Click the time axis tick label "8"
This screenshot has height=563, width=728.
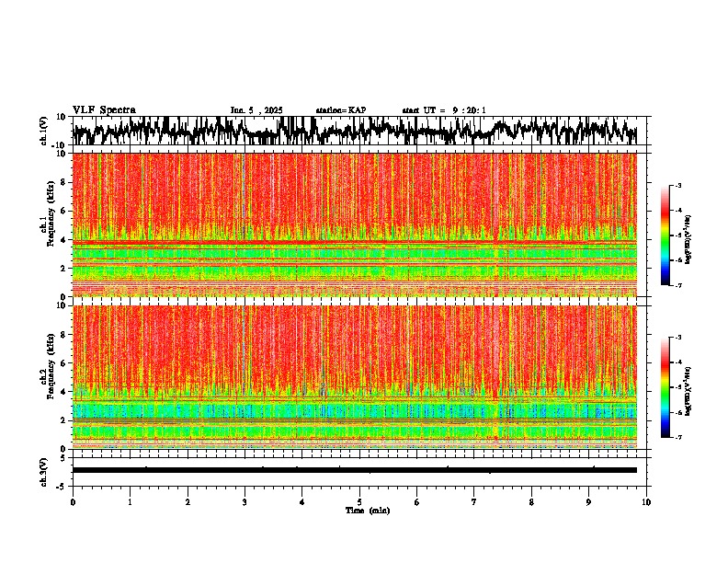[x=531, y=502]
